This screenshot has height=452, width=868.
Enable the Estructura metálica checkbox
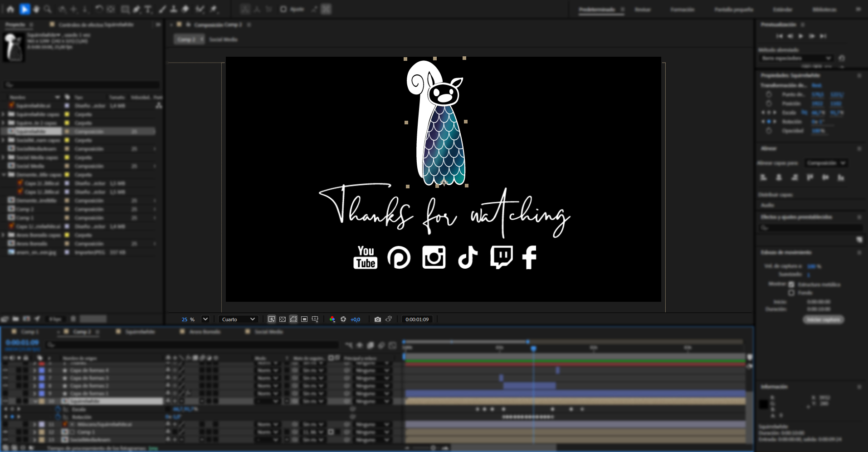(x=792, y=285)
